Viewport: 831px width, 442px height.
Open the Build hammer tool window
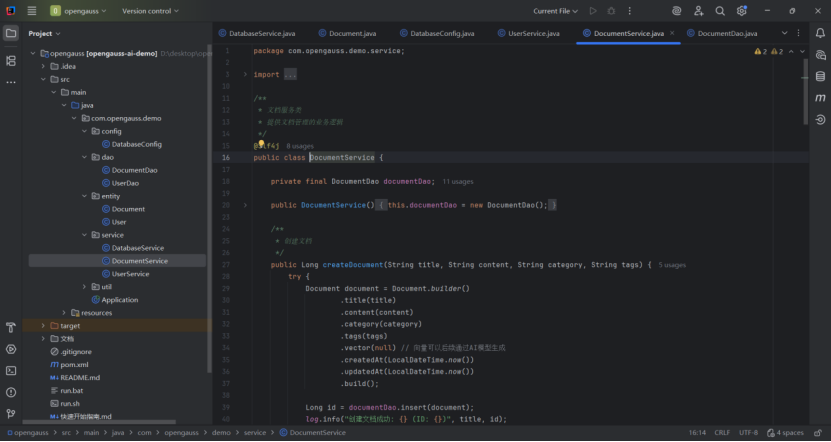click(x=11, y=328)
